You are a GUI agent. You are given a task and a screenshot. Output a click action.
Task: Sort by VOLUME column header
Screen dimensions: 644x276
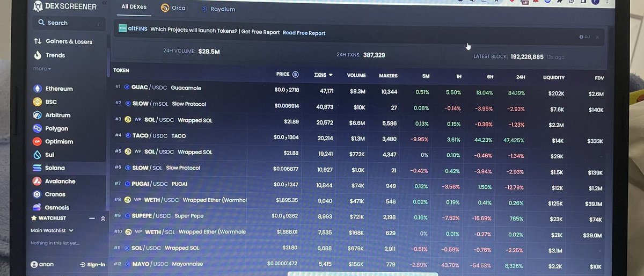(356, 76)
